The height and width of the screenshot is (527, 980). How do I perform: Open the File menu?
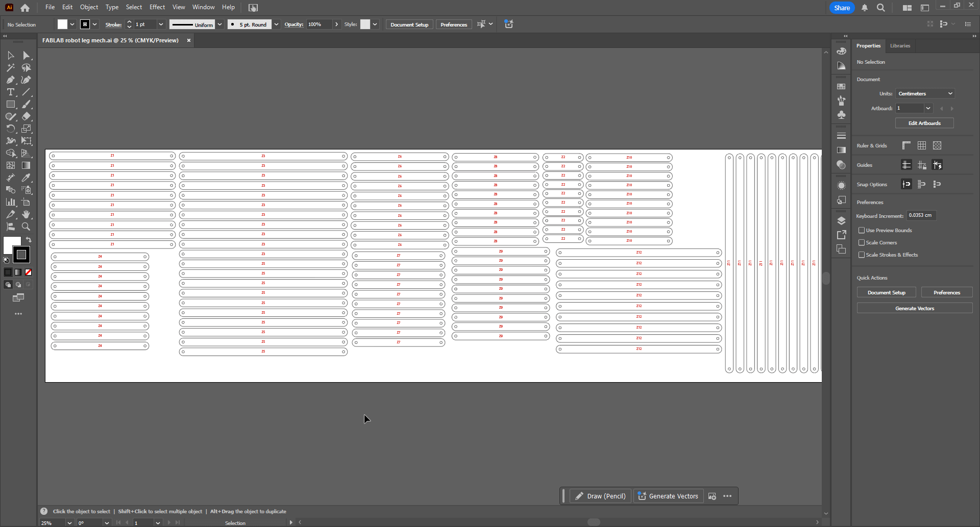click(x=50, y=7)
